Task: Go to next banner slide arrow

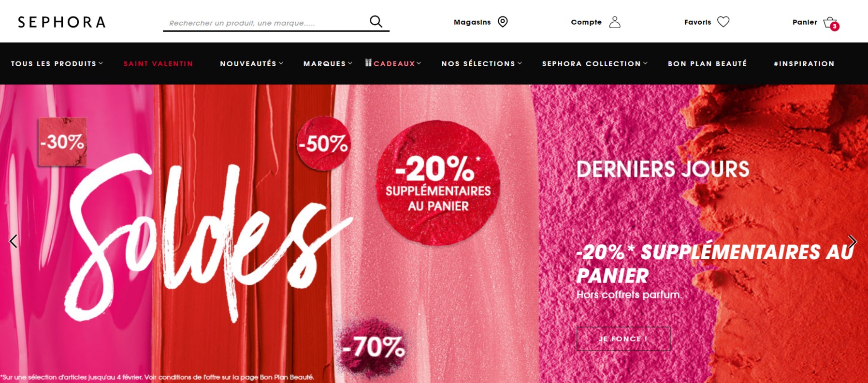Action: [853, 241]
